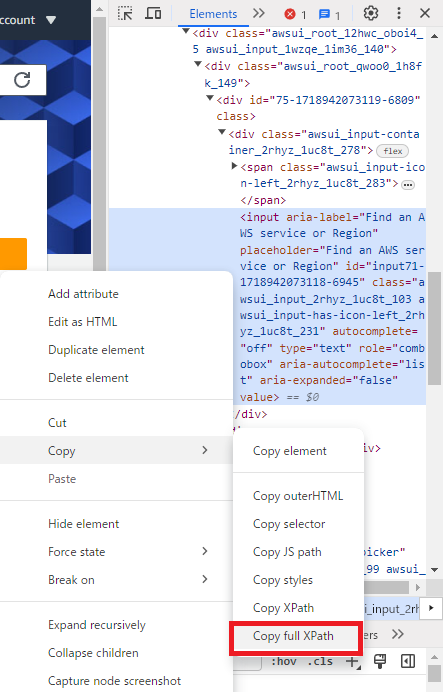Screen dimensions: 443x692
Task: Select Expand recursively
Action: pyautogui.click(x=97, y=625)
